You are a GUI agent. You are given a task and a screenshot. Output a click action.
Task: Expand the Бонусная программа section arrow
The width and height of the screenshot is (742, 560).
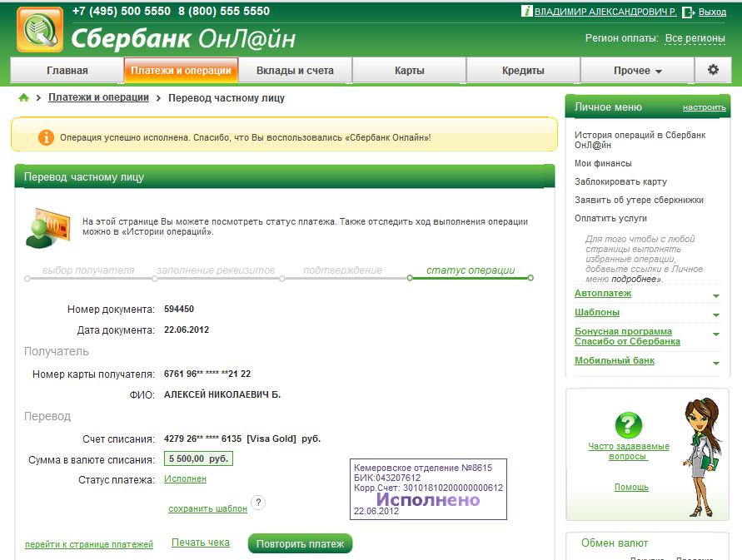coord(716,335)
